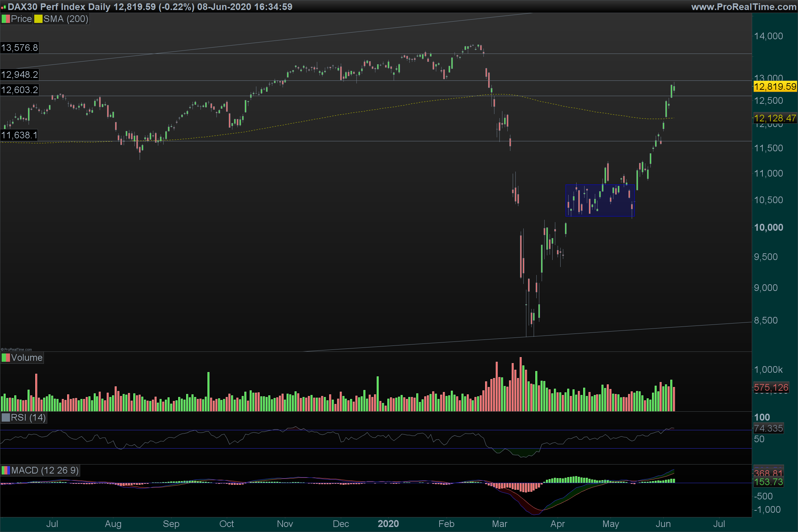Select the Volume panel label
This screenshot has width=798, height=532.
click(x=27, y=358)
